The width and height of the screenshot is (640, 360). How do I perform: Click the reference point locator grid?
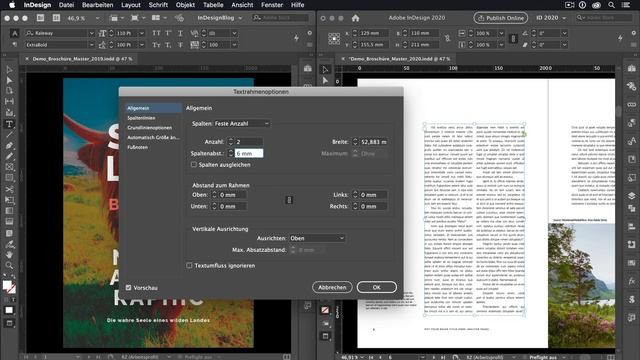click(x=334, y=39)
